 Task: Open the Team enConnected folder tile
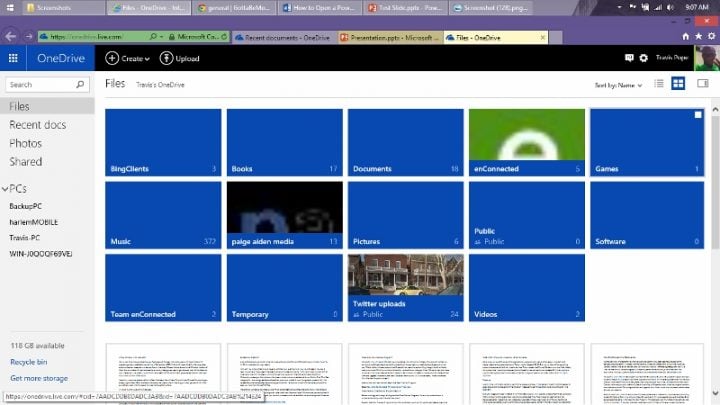point(163,288)
